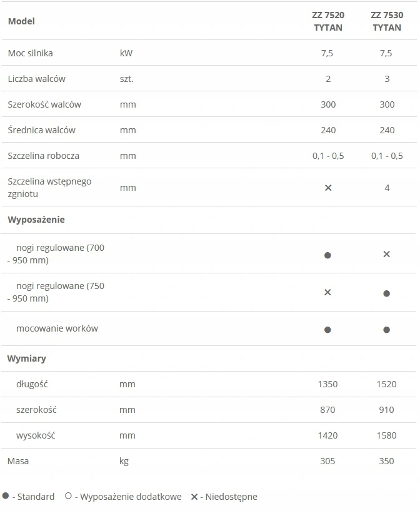Click the długość value 1520 for ZZ 7530
Screen dimensions: 420x513
386,384
